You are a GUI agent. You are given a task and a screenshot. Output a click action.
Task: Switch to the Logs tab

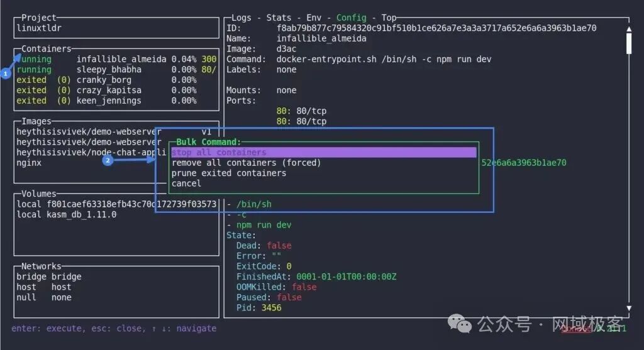pyautogui.click(x=241, y=18)
